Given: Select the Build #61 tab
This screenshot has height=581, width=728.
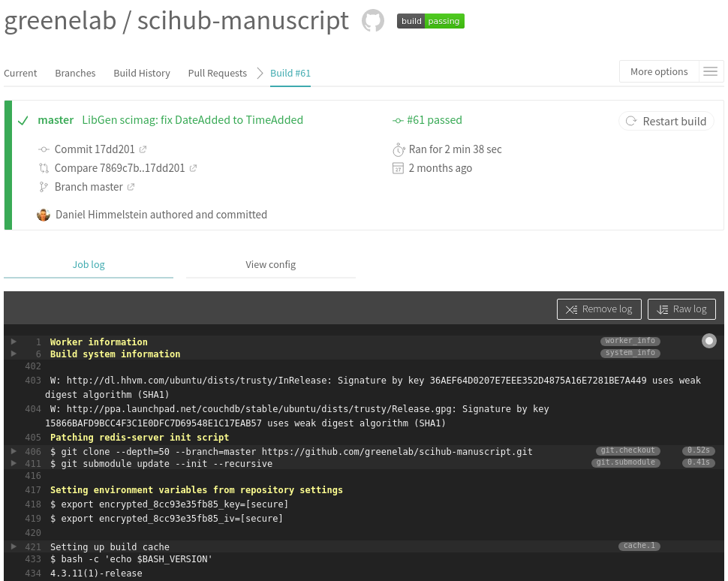Looking at the screenshot, I should (x=290, y=73).
